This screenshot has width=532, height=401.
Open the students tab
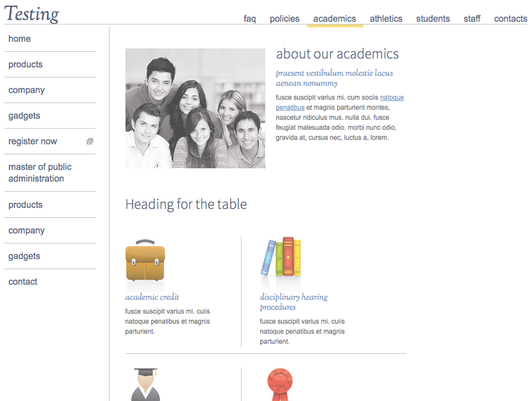[433, 18]
